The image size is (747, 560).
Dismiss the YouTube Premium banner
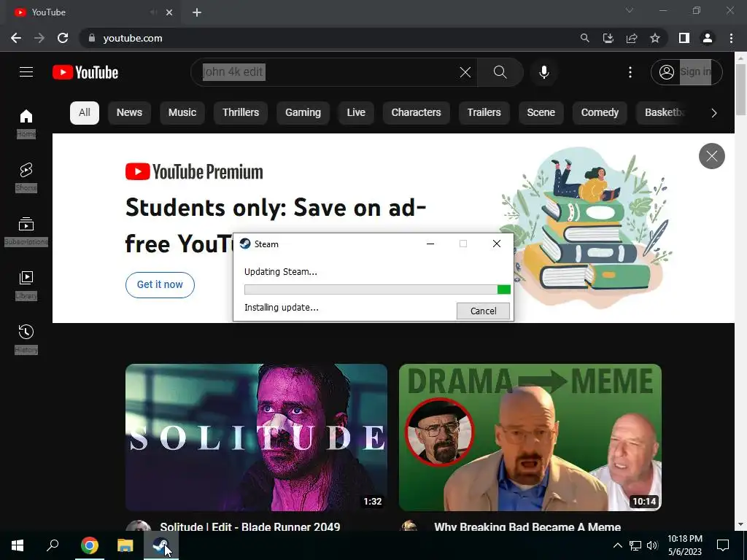point(712,156)
